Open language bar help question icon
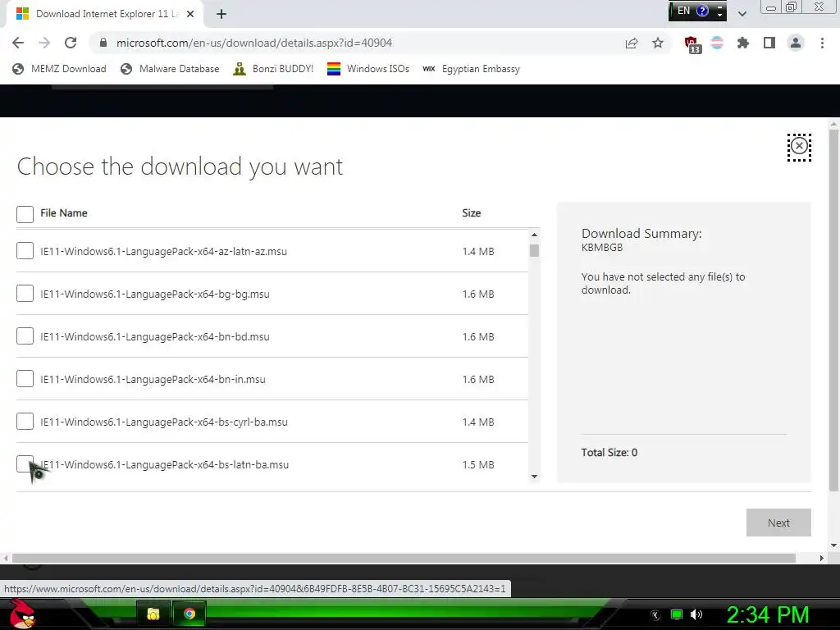This screenshot has width=840, height=630. (x=702, y=11)
